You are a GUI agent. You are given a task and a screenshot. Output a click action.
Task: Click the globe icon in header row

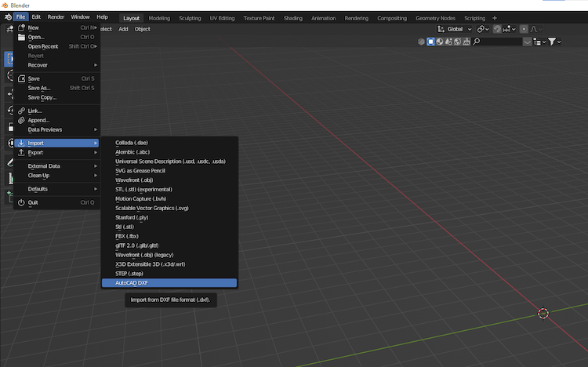(x=458, y=42)
